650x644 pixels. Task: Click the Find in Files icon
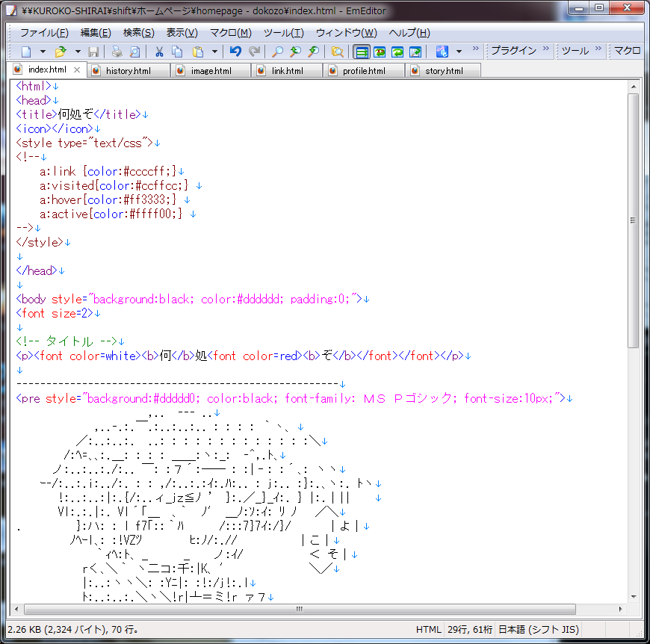pos(338,52)
